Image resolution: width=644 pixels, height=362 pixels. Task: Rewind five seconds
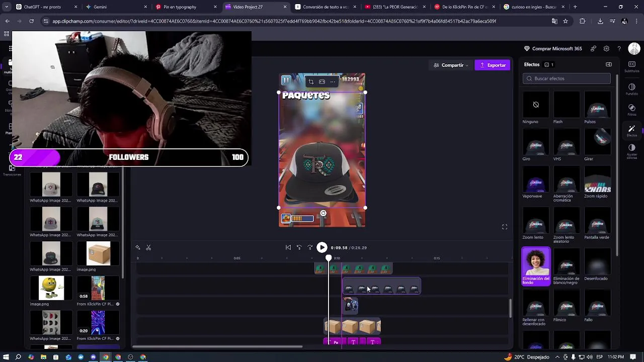point(299,247)
